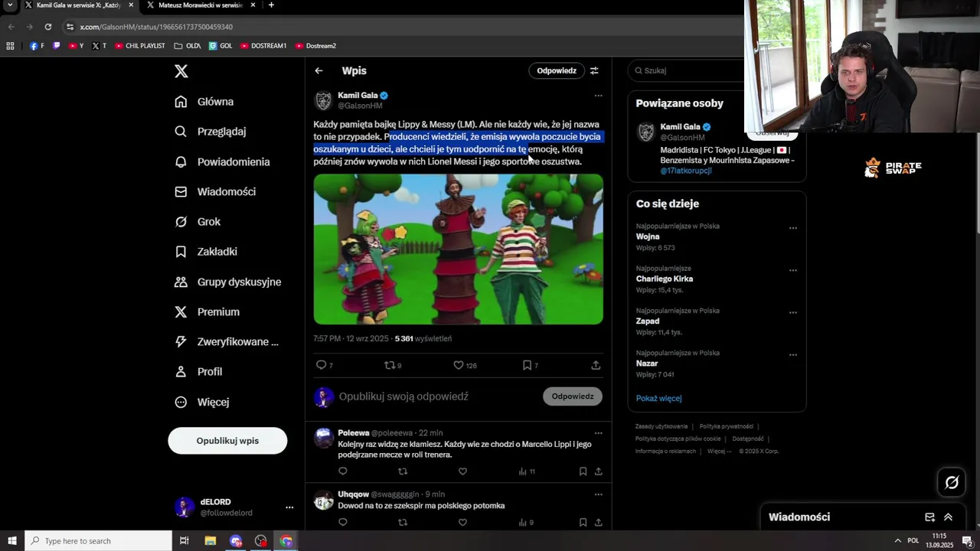The image size is (980, 551).
Task: Open the Windows Start menu
Action: click(12, 541)
